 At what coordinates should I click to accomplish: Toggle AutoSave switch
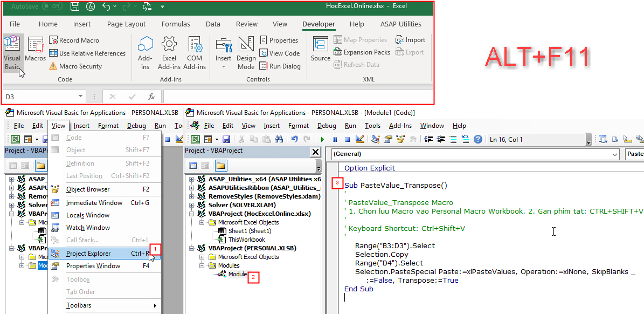[52, 6]
